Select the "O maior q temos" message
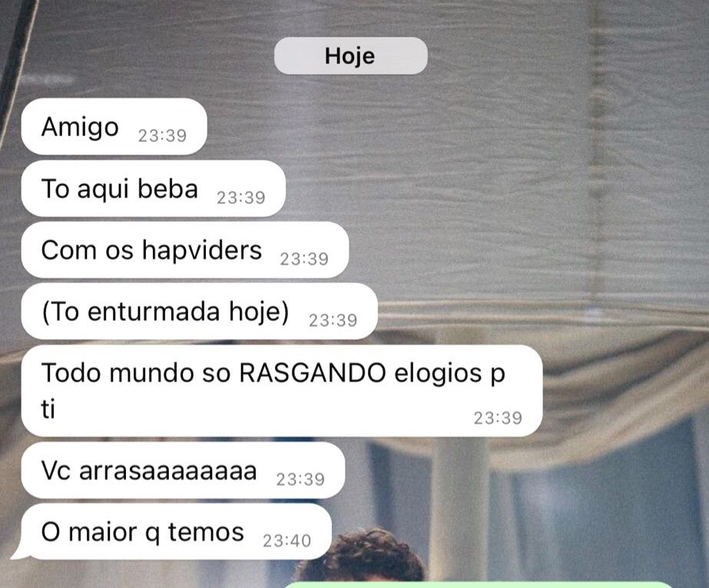The width and height of the screenshot is (709, 588). (x=177, y=532)
